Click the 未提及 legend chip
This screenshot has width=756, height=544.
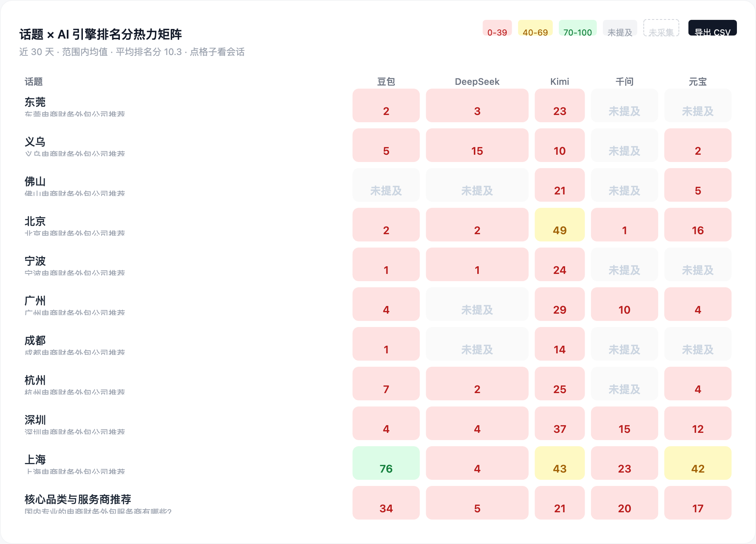[x=620, y=28]
